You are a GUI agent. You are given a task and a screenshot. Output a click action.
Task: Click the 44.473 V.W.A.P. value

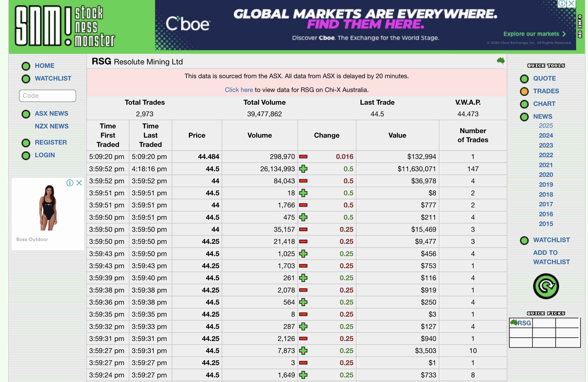pyautogui.click(x=468, y=114)
